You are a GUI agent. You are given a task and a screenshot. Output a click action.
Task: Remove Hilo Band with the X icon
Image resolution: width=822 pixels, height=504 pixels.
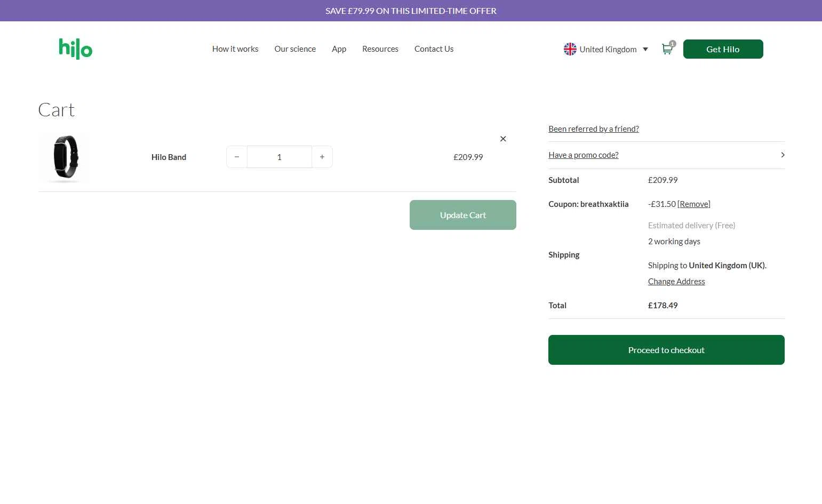[503, 139]
